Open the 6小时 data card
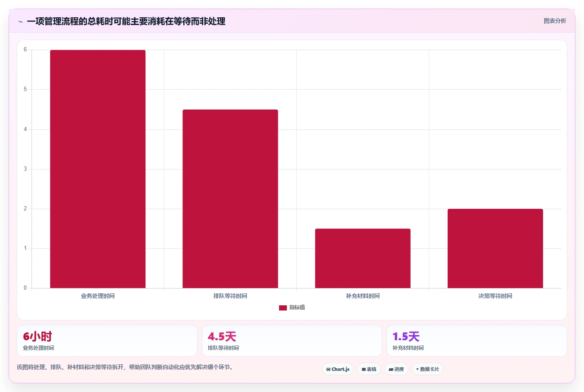Screen dimensions: 584x392 coord(107,341)
